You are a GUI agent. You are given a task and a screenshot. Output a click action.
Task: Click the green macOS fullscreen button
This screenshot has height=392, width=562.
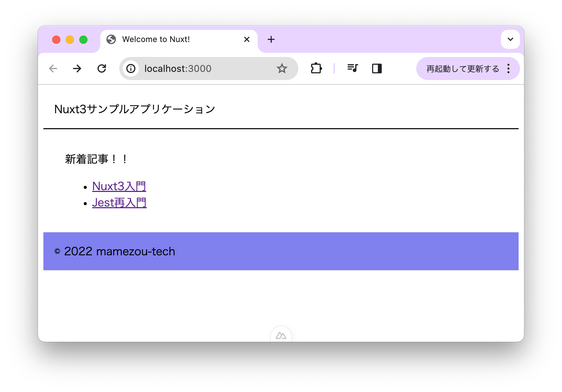coord(83,40)
